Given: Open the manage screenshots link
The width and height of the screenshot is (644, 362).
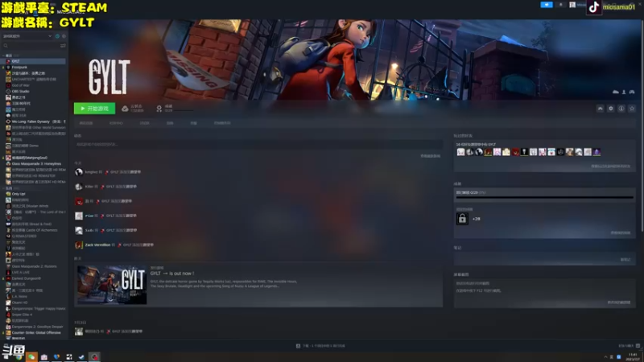Looking at the screenshot, I should pyautogui.click(x=619, y=302).
